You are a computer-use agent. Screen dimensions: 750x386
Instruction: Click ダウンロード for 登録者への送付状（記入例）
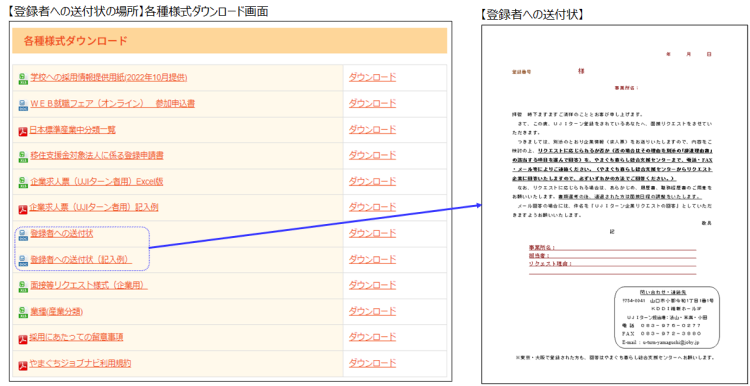(372, 259)
